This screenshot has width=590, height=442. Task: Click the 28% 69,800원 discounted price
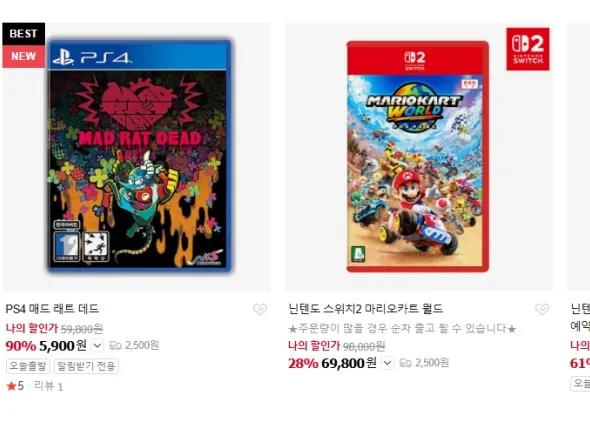click(x=332, y=363)
